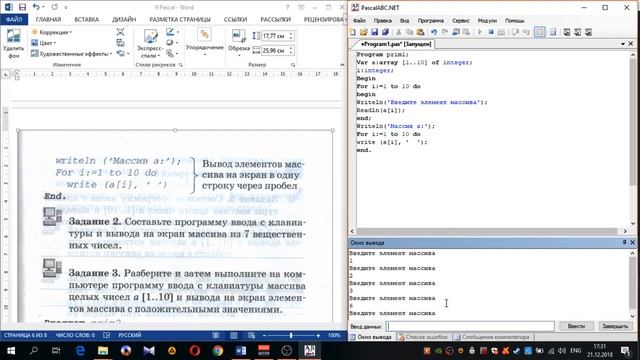Click the Paste icon in PascalABC toolbar
This screenshot has height=360, width=640.
click(420, 32)
